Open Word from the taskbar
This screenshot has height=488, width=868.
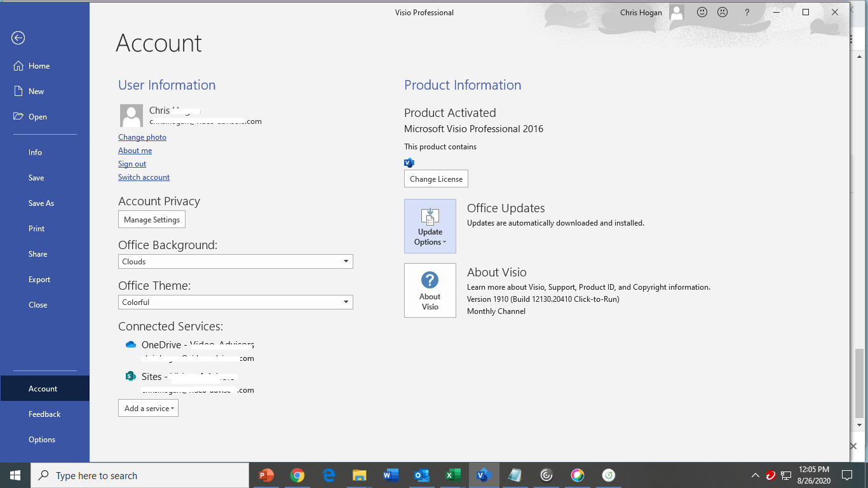pyautogui.click(x=391, y=475)
